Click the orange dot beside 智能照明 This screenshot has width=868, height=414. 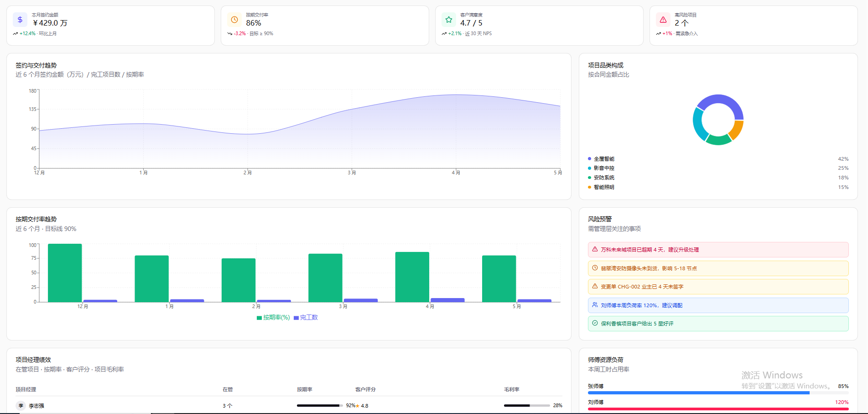(x=589, y=187)
